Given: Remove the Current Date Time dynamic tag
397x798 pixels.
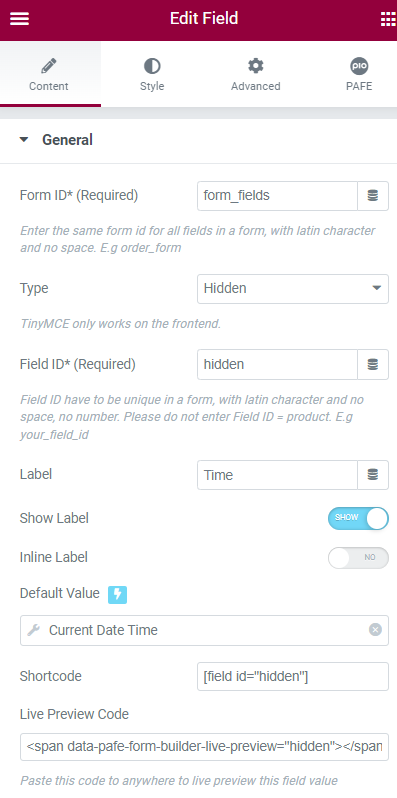Looking at the screenshot, I should 375,630.
